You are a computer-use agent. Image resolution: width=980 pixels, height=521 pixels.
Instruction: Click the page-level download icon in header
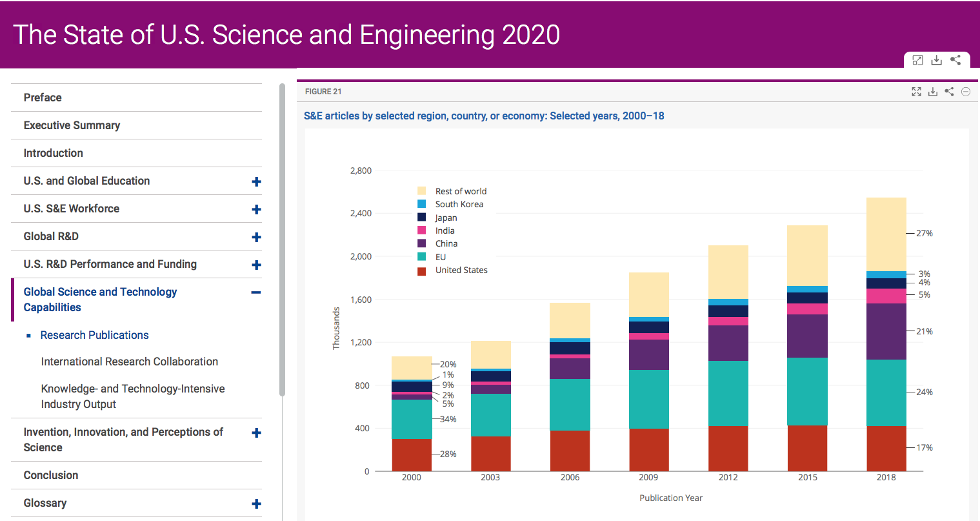(x=937, y=60)
